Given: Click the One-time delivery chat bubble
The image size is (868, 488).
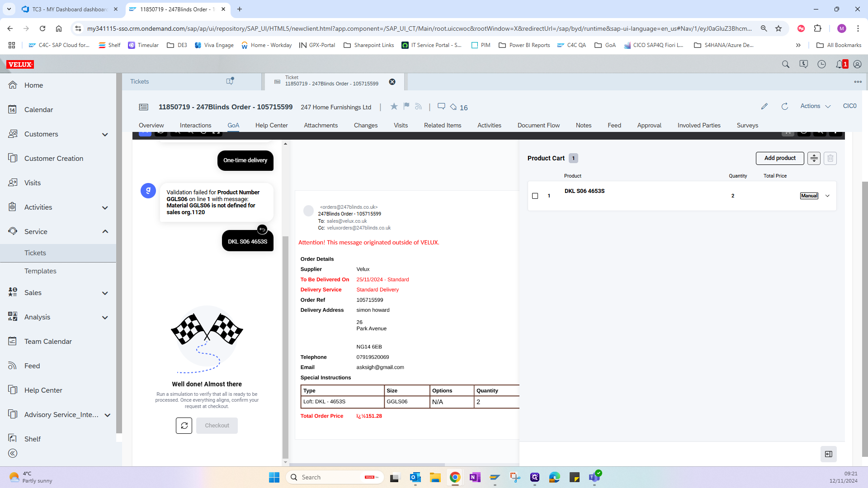Looking at the screenshot, I should tap(245, 160).
